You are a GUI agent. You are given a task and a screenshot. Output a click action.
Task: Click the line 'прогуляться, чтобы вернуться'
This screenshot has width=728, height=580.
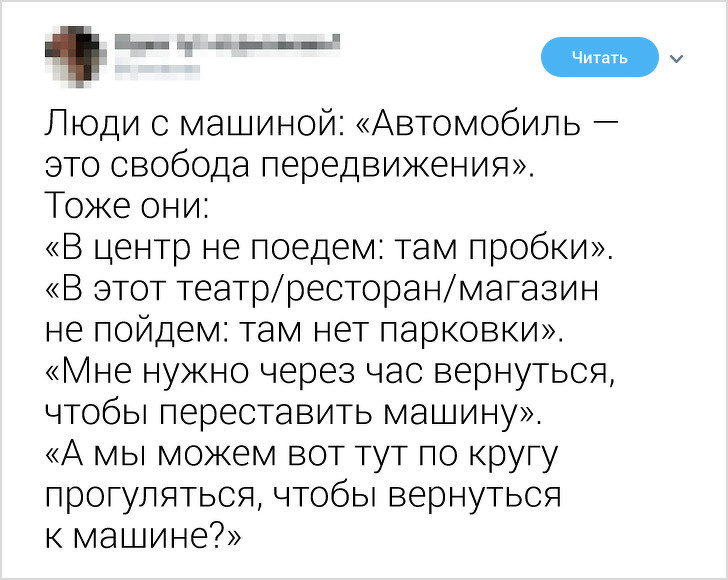[x=303, y=495]
